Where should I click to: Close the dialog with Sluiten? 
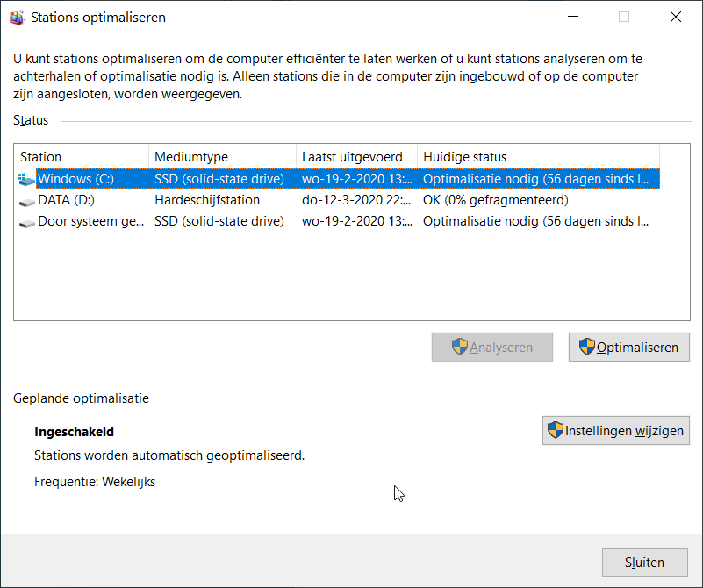coord(645,562)
